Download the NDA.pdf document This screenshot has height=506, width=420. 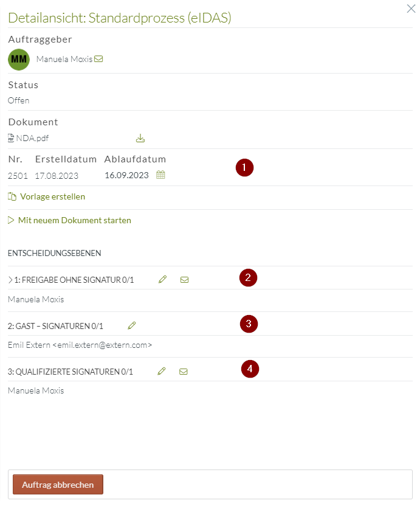tap(140, 138)
